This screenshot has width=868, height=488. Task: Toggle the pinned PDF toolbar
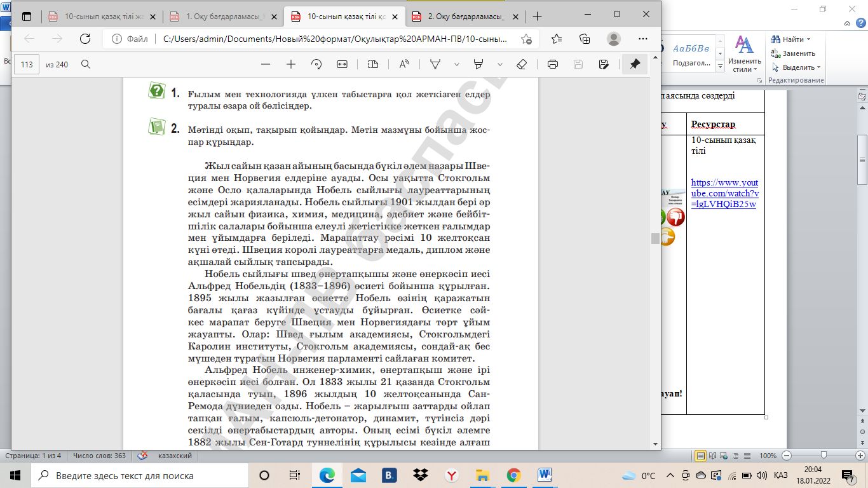(635, 64)
